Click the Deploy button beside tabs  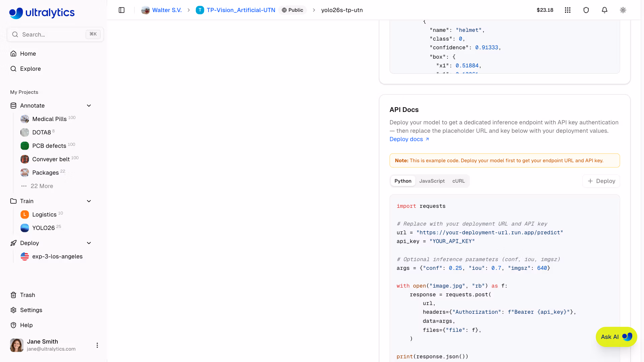coord(601,181)
